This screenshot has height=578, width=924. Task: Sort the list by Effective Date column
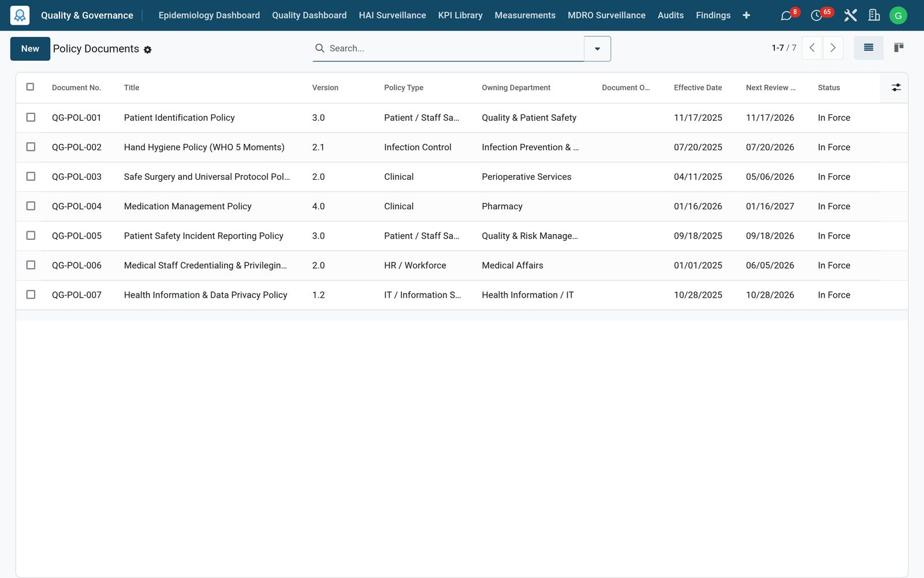click(698, 88)
